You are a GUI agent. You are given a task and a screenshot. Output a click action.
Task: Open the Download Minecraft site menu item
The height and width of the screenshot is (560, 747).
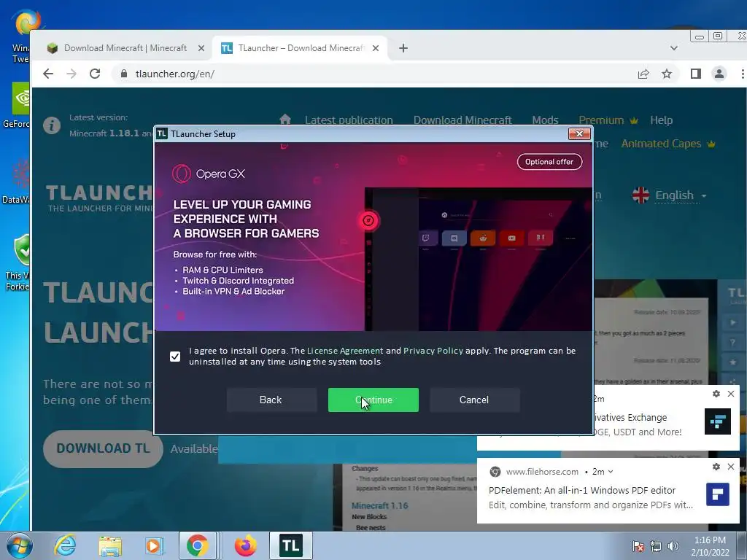(x=462, y=120)
